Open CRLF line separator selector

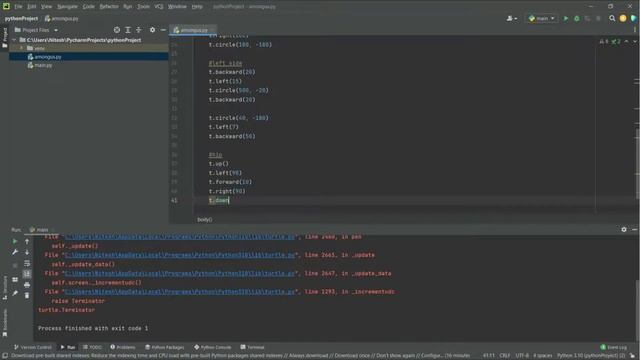pos(505,356)
